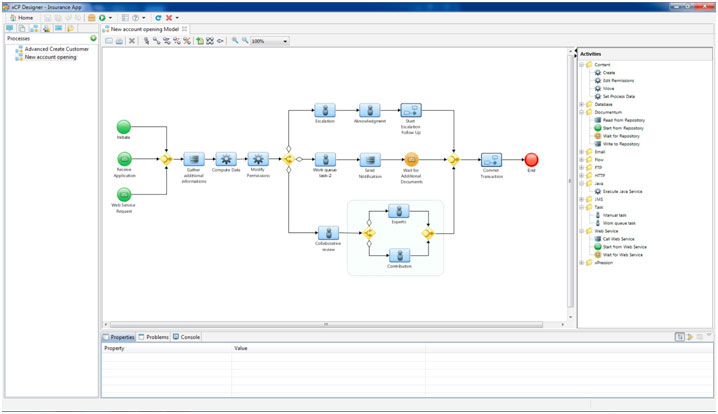Select the green Initiate start node
This screenshot has width=718, height=414.
(x=124, y=127)
